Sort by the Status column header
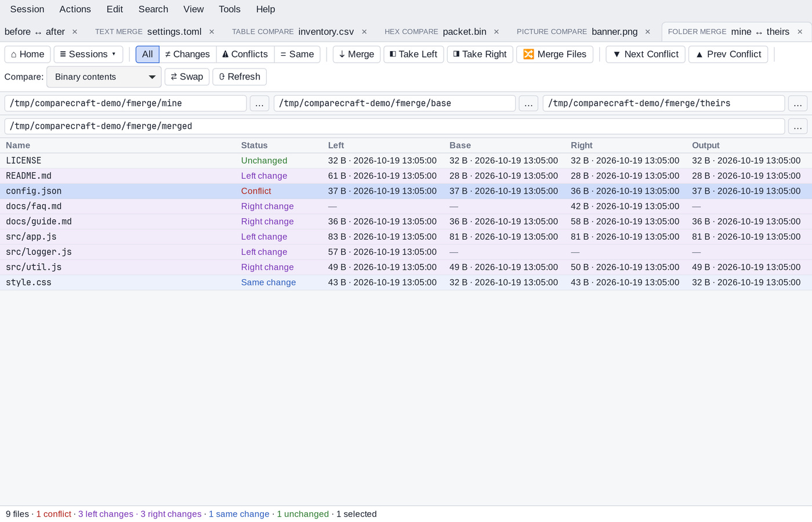 255,146
